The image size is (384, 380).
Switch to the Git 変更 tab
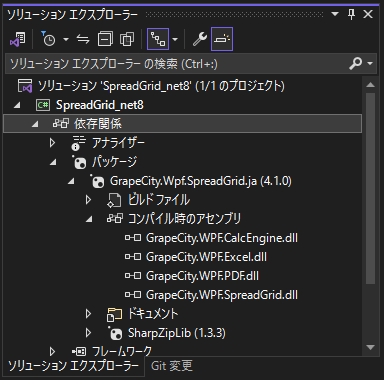coord(172,366)
